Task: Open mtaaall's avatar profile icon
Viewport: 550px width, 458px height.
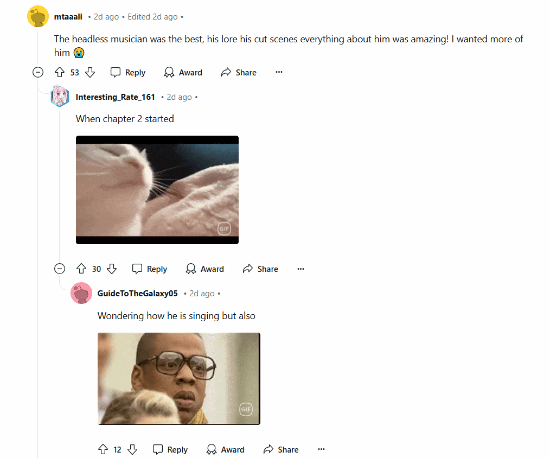Action: click(x=38, y=16)
